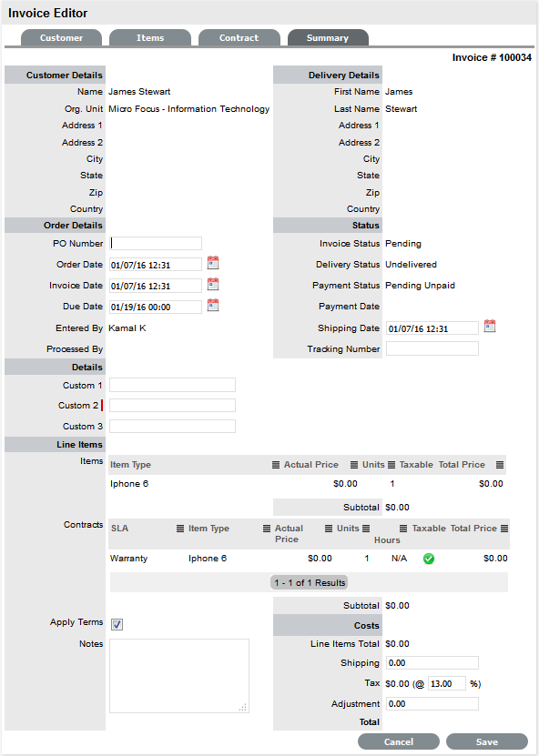Open the Invoice Date calendar picker

coord(214,285)
